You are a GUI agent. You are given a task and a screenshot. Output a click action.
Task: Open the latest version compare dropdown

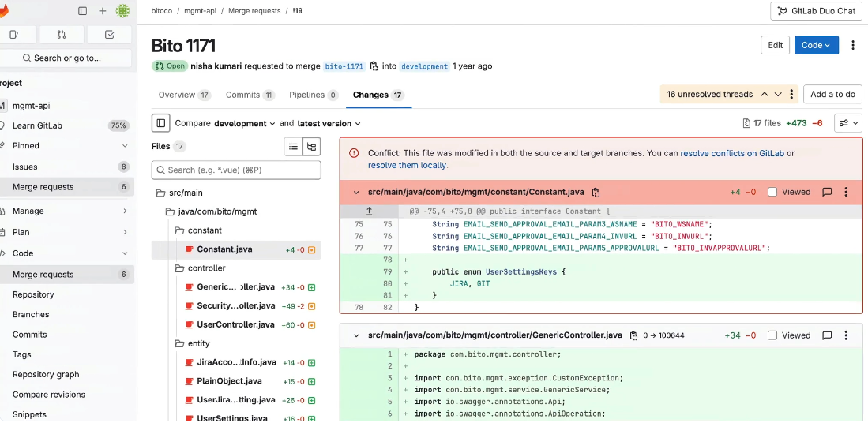coord(329,123)
